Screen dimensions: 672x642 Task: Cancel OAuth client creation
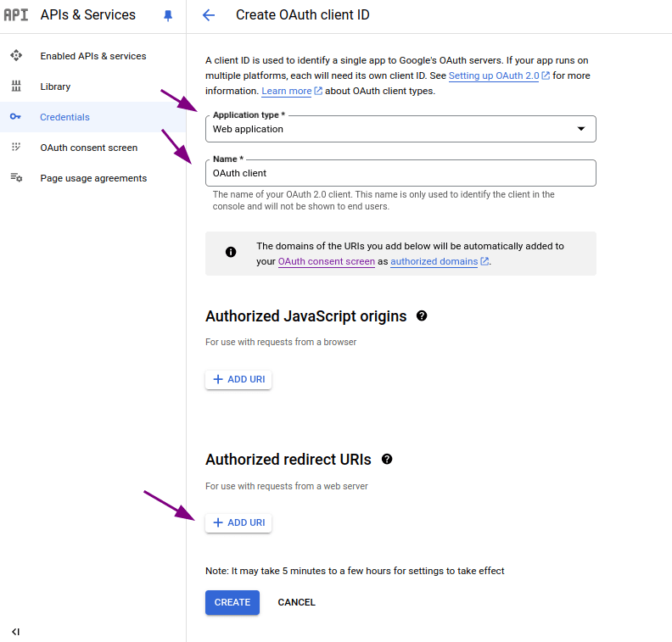(x=296, y=602)
